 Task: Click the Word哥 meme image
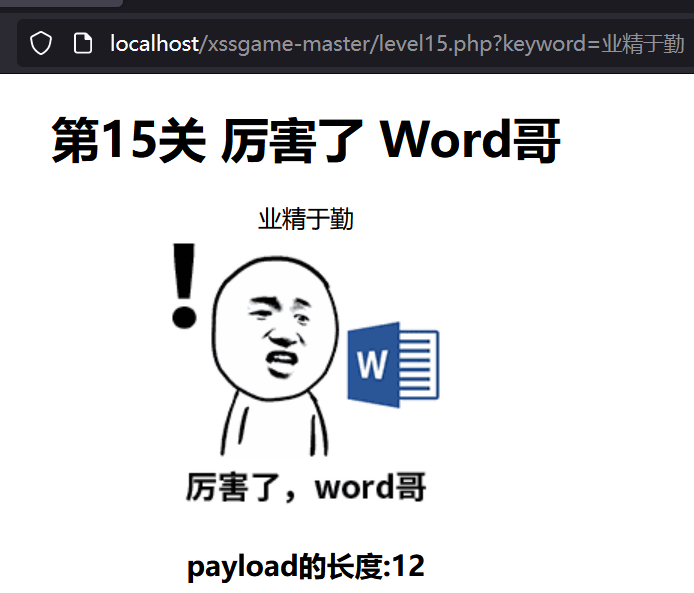pyautogui.click(x=306, y=373)
